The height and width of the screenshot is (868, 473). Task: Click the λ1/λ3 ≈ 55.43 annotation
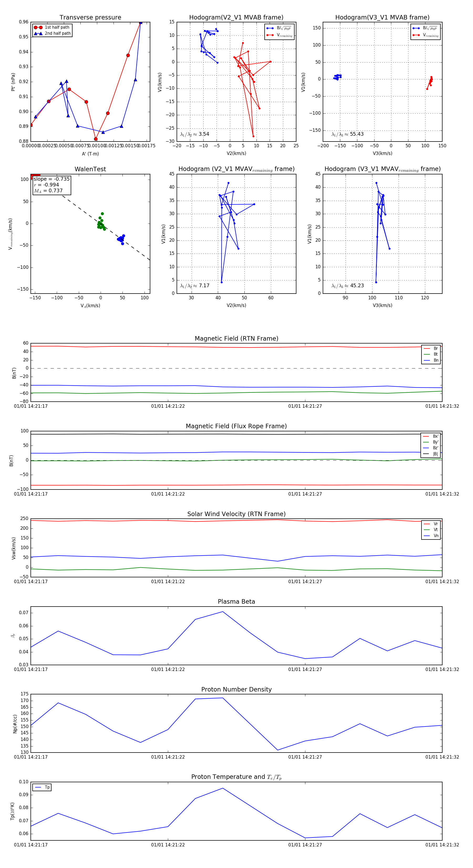[347, 134]
